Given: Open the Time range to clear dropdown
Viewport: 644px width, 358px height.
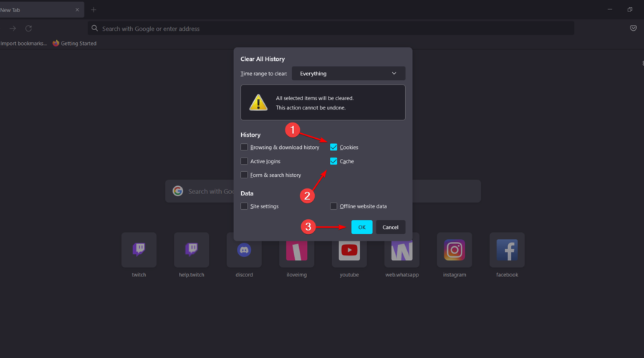Looking at the screenshot, I should [x=348, y=74].
